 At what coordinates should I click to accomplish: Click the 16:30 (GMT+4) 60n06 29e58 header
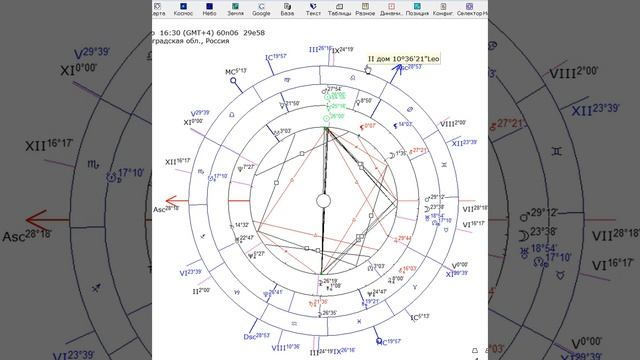[x=211, y=33]
